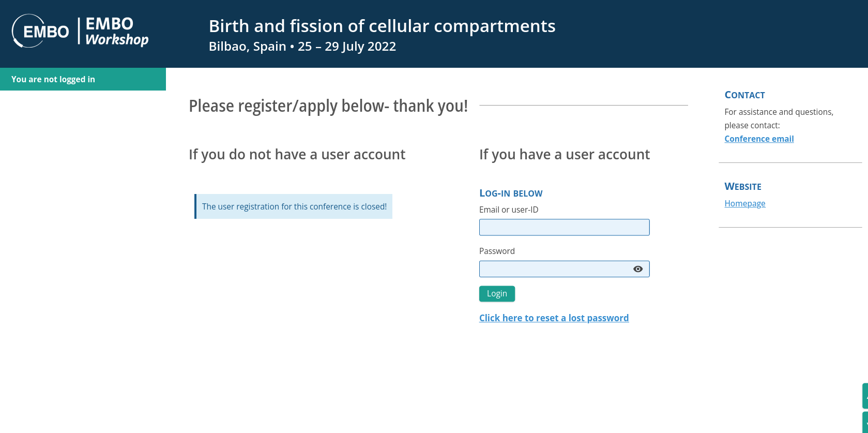Click the 'You are not logged in' bar

pos(83,79)
